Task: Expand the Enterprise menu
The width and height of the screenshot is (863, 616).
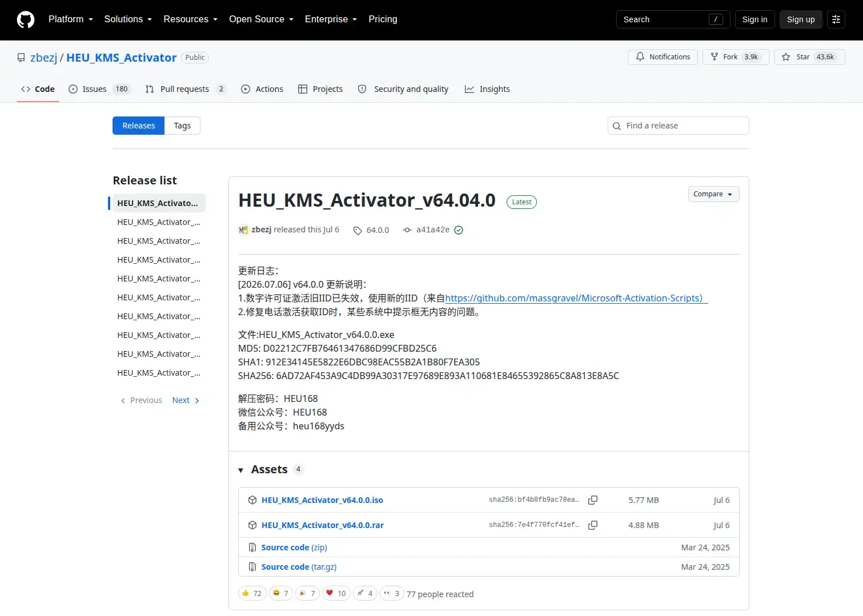Action: pos(331,19)
